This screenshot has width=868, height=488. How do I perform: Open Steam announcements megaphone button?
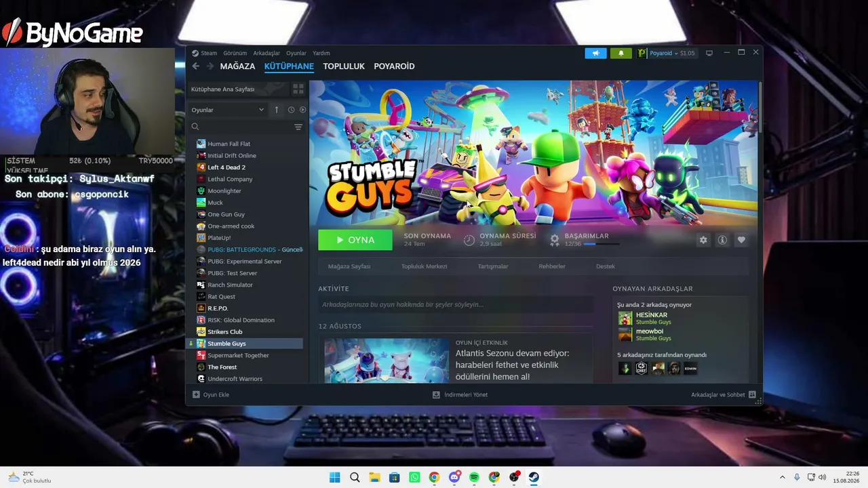(x=595, y=53)
